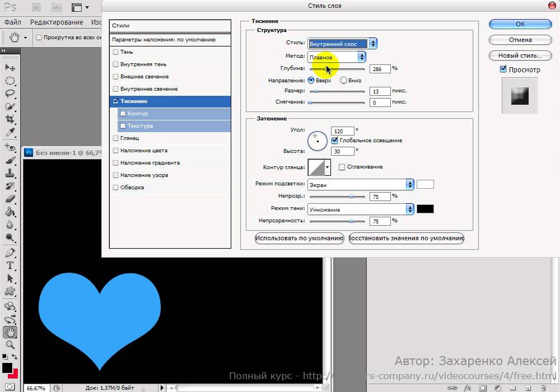Open the Редактирование menu

57,22
